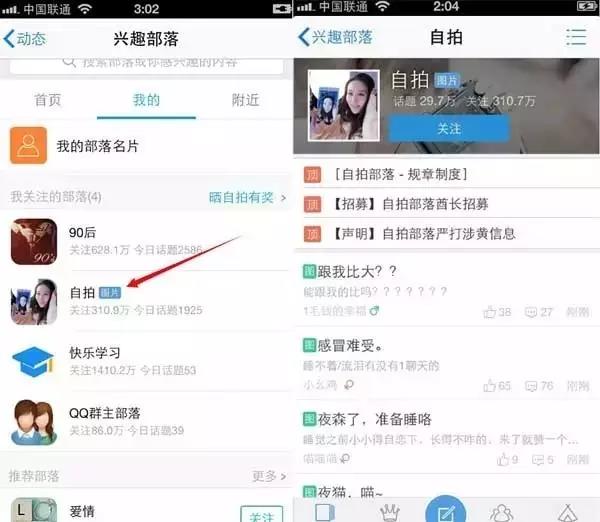Like the 跟我比大 post via thumbs-up
The width and height of the screenshot is (600, 522).
pyautogui.click(x=490, y=312)
